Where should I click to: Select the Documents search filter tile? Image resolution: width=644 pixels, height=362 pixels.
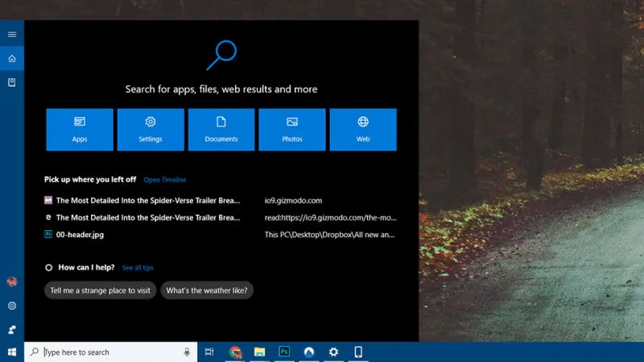click(x=221, y=130)
